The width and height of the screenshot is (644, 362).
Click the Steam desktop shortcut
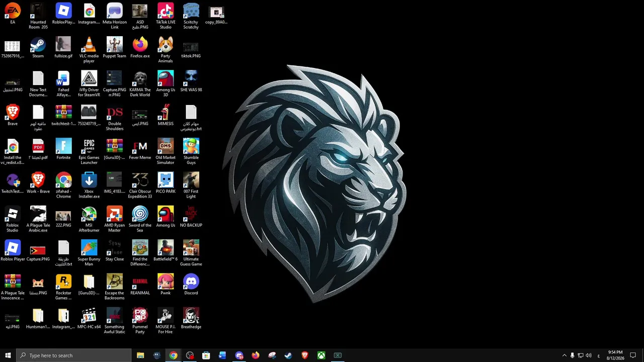[38, 47]
